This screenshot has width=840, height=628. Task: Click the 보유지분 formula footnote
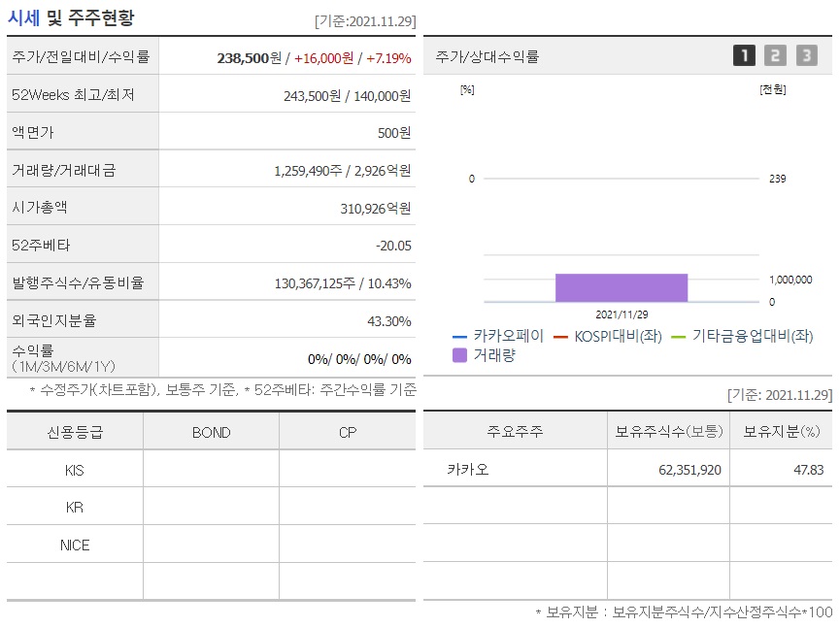click(x=684, y=611)
